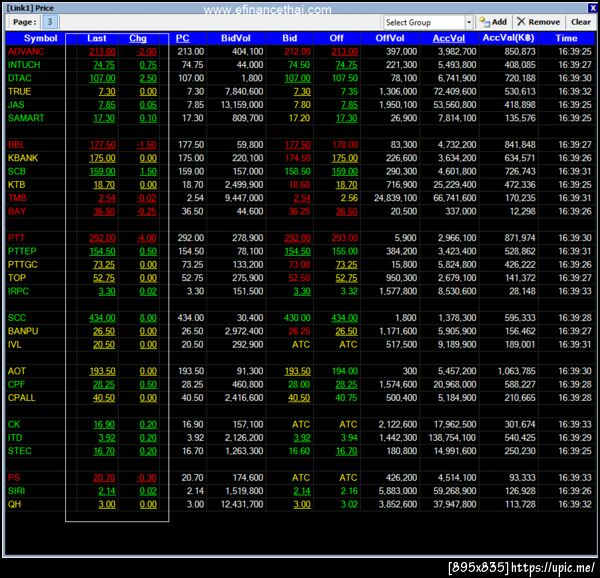
Task: Select the DTAC symbol
Action: click(20, 78)
